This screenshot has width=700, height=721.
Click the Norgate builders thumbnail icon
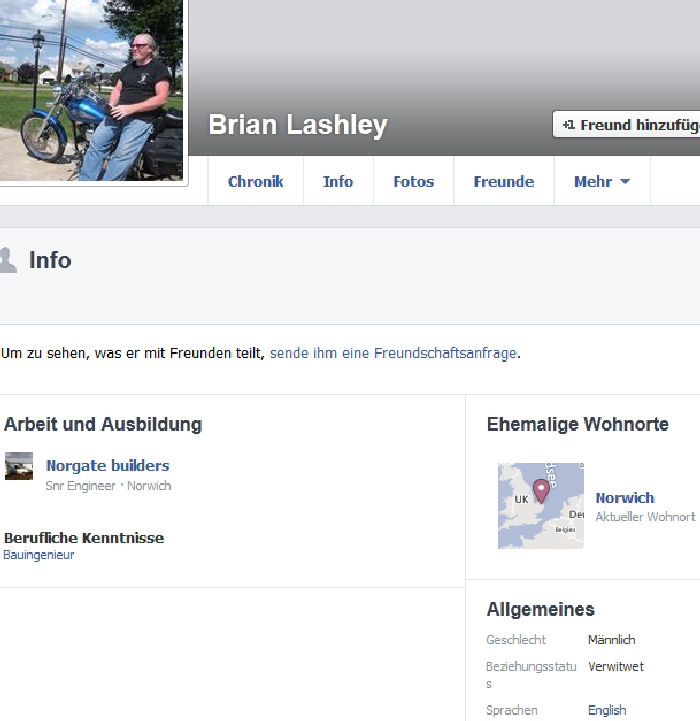19,466
